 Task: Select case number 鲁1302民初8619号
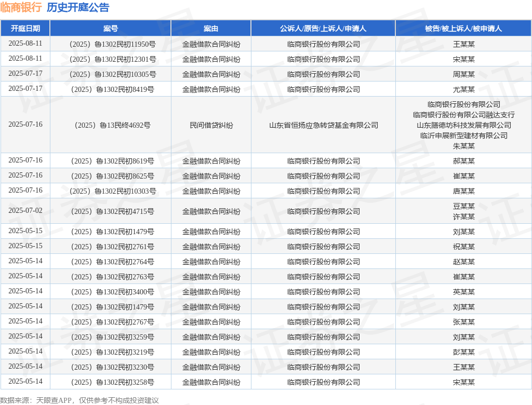coord(113,161)
